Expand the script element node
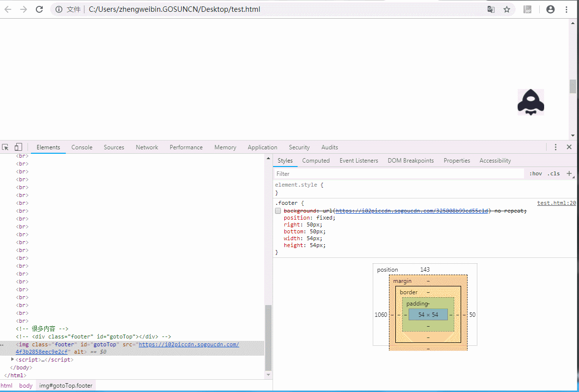The image size is (579, 392). tap(13, 359)
